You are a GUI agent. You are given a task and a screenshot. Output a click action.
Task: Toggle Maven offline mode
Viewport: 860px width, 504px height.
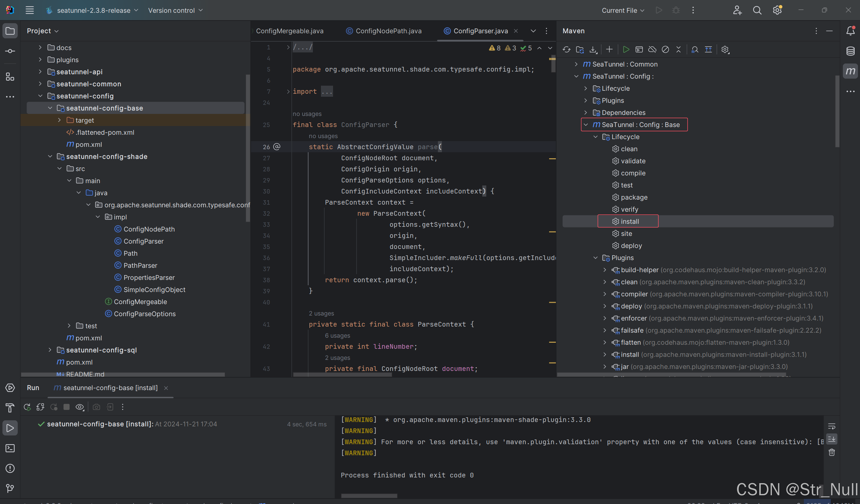[652, 49]
